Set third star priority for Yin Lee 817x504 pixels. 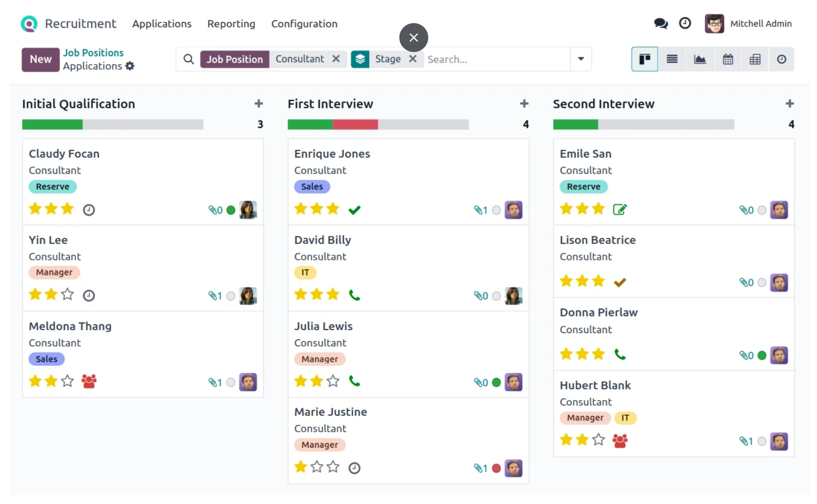(67, 295)
